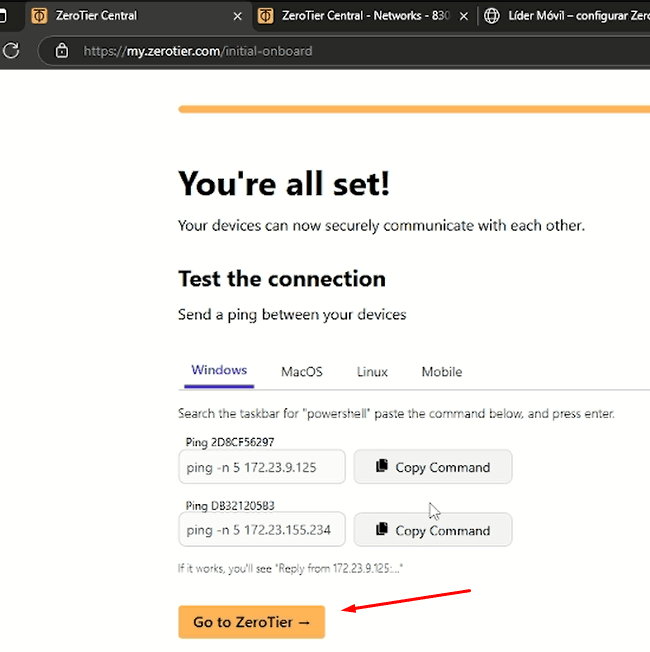
Task: Open the Linux instructions tab
Action: pyautogui.click(x=372, y=372)
